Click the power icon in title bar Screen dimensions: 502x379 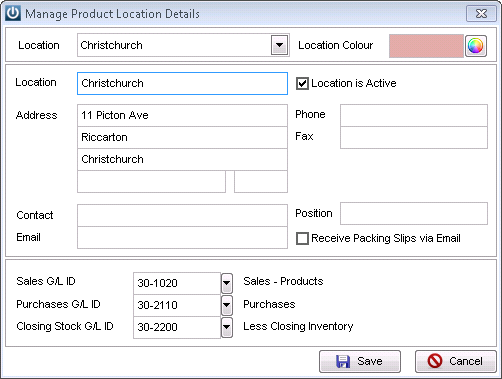[13, 13]
